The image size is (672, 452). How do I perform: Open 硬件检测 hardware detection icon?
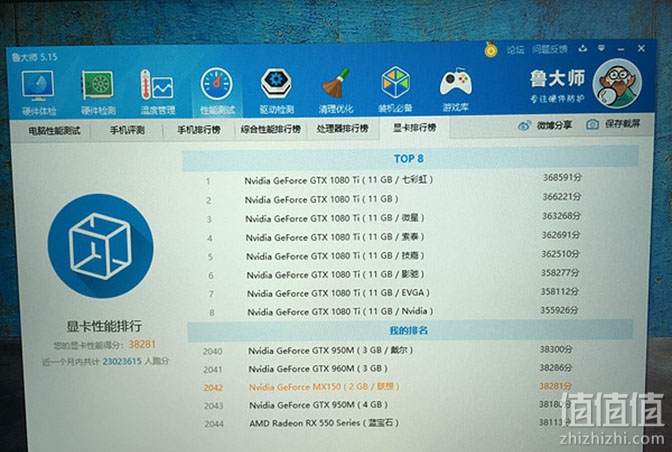(98, 93)
